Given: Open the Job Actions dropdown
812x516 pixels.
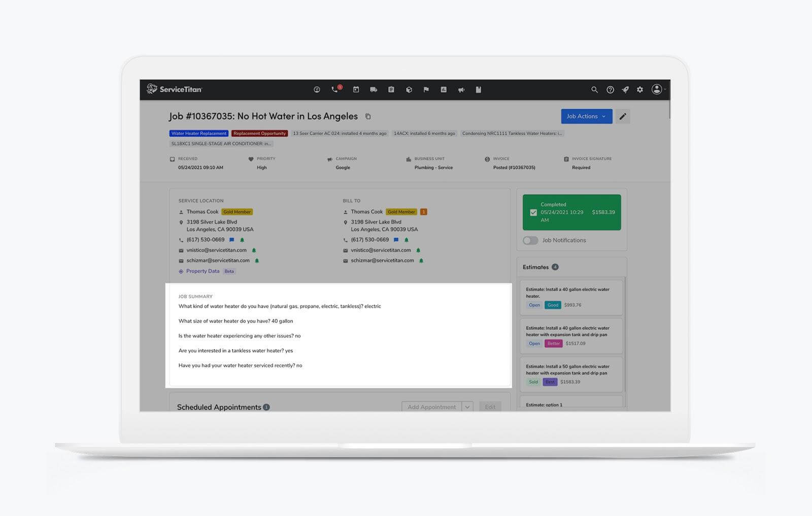Looking at the screenshot, I should click(586, 116).
